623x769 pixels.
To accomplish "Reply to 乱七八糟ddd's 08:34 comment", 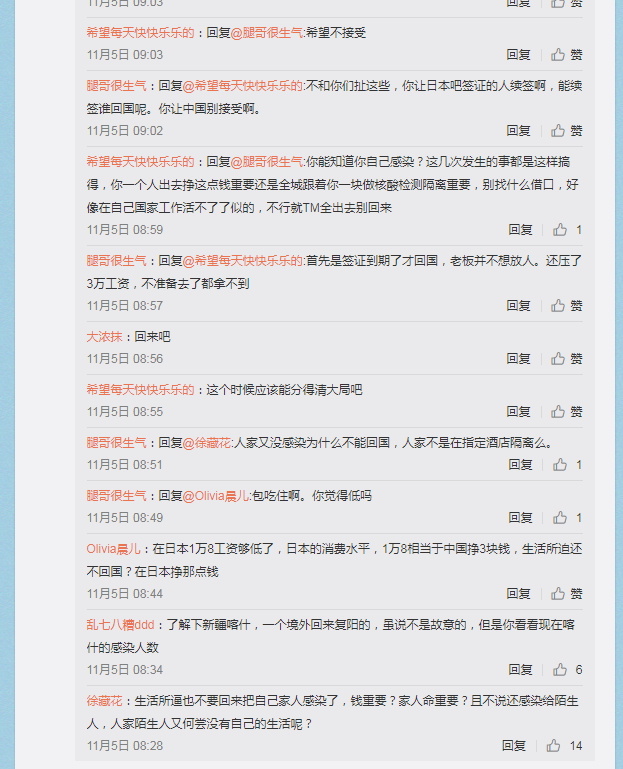I will [520, 669].
